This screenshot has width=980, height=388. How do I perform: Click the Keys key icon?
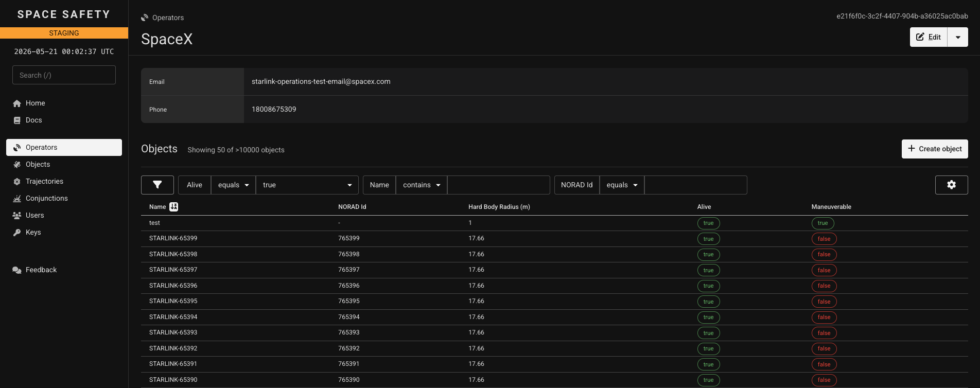click(x=17, y=232)
